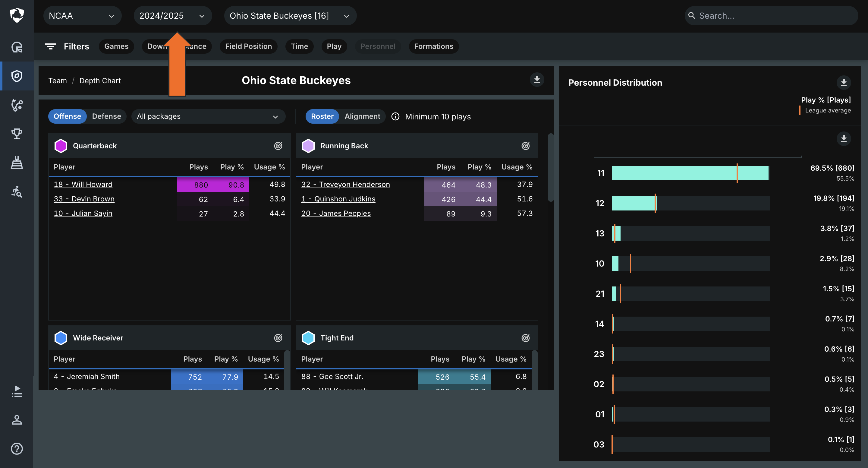Click the Tight End target icon
Viewport: 868px width, 468px height.
(525, 338)
